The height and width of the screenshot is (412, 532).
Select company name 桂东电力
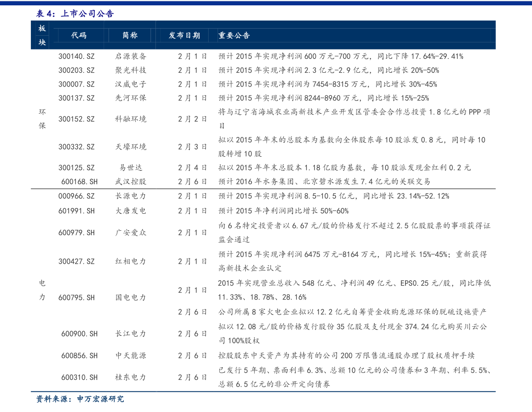130,378
